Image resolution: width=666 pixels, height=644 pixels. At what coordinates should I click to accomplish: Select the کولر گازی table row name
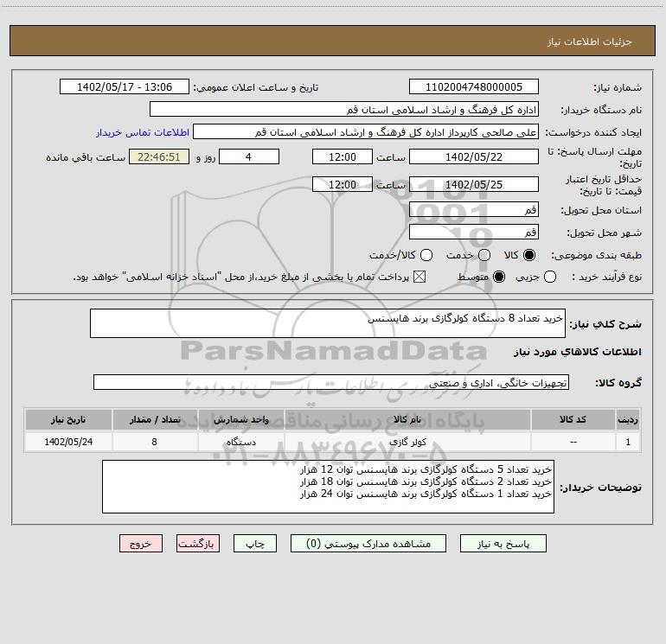pyautogui.click(x=407, y=443)
